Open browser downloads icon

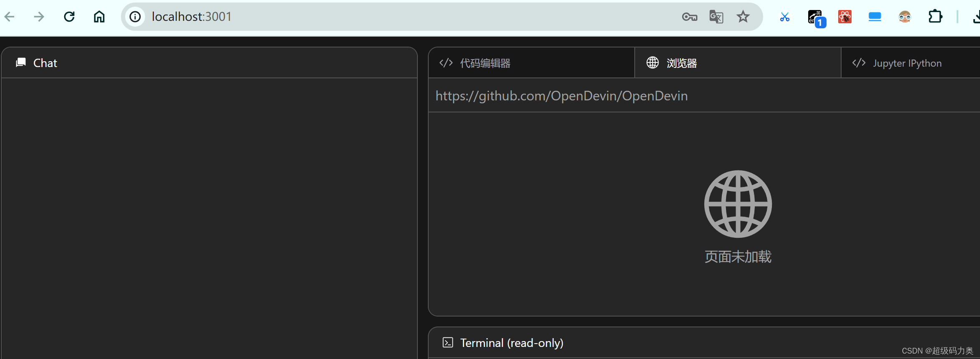tap(976, 17)
